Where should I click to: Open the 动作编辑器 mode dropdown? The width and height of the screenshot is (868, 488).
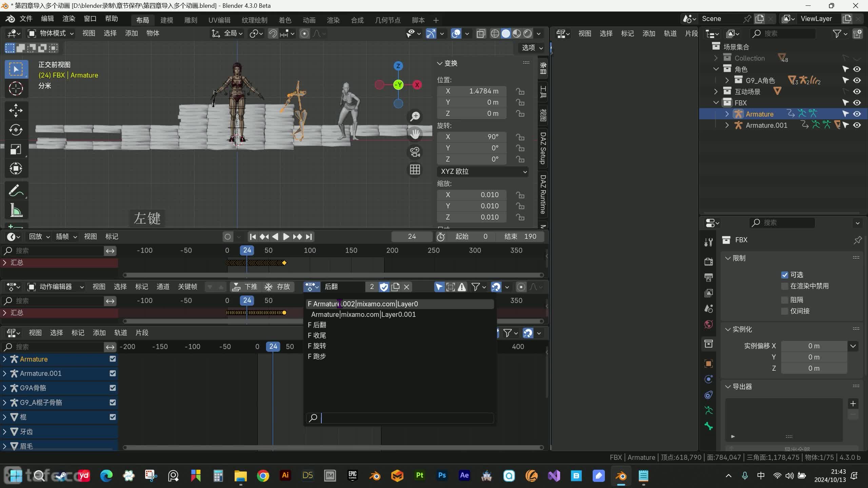(x=56, y=287)
